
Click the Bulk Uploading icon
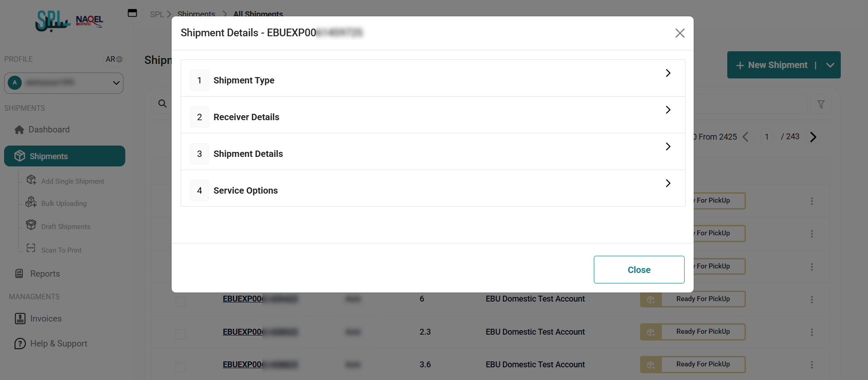pos(31,202)
